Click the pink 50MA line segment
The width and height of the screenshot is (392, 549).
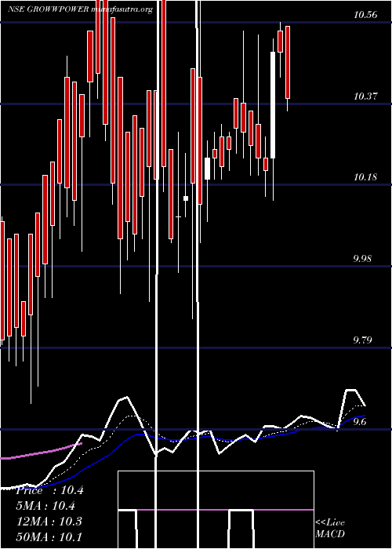(x=42, y=451)
